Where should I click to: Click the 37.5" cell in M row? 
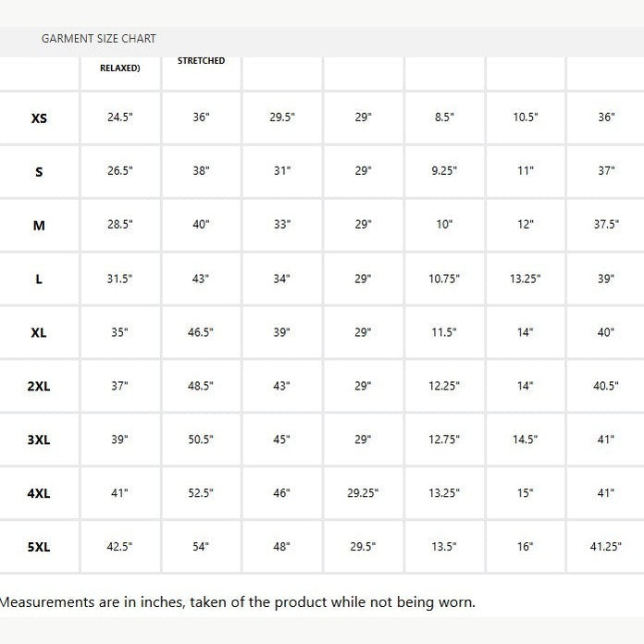click(x=605, y=225)
